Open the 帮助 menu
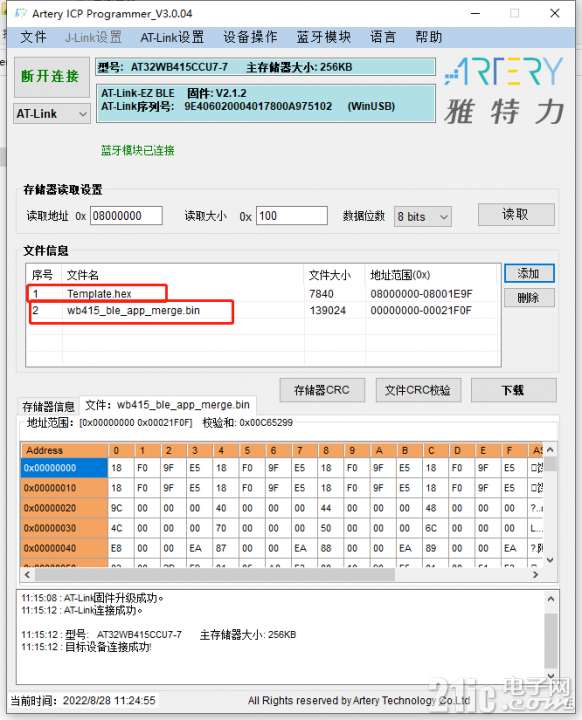Screen dimensions: 582x720 (429, 37)
